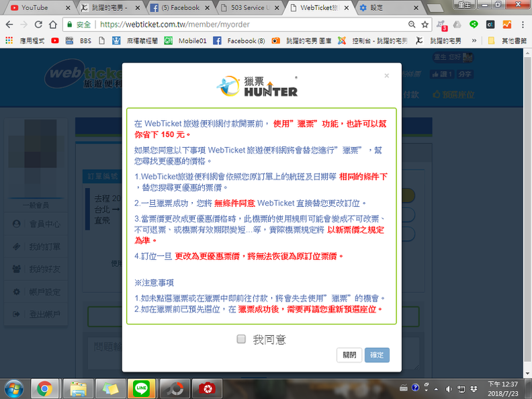Open the Facebook (8) bookmark

[x=239, y=41]
